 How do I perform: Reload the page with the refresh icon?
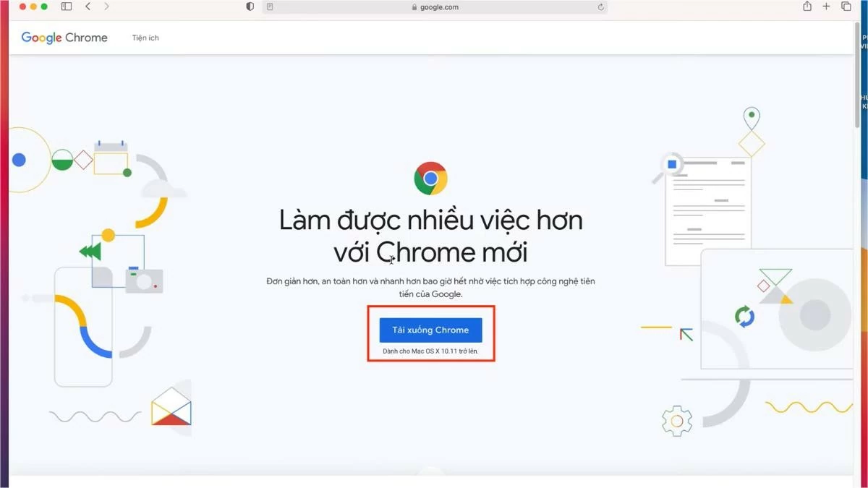600,7
